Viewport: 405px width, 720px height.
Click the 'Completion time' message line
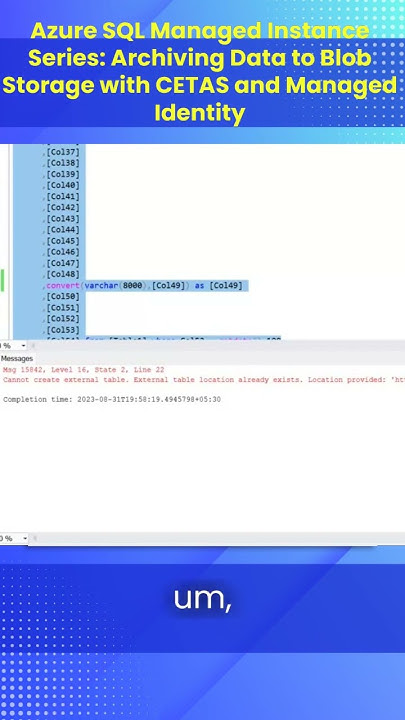[x=112, y=399]
